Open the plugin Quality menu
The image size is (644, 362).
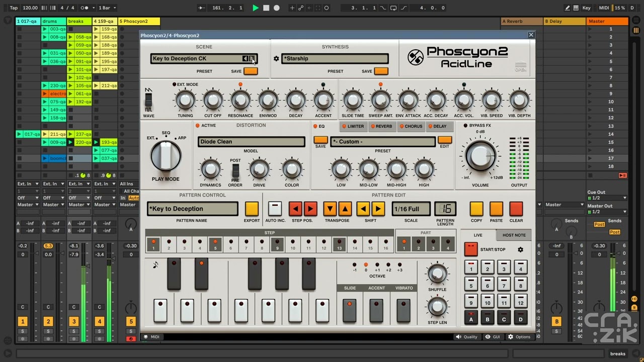point(467,337)
